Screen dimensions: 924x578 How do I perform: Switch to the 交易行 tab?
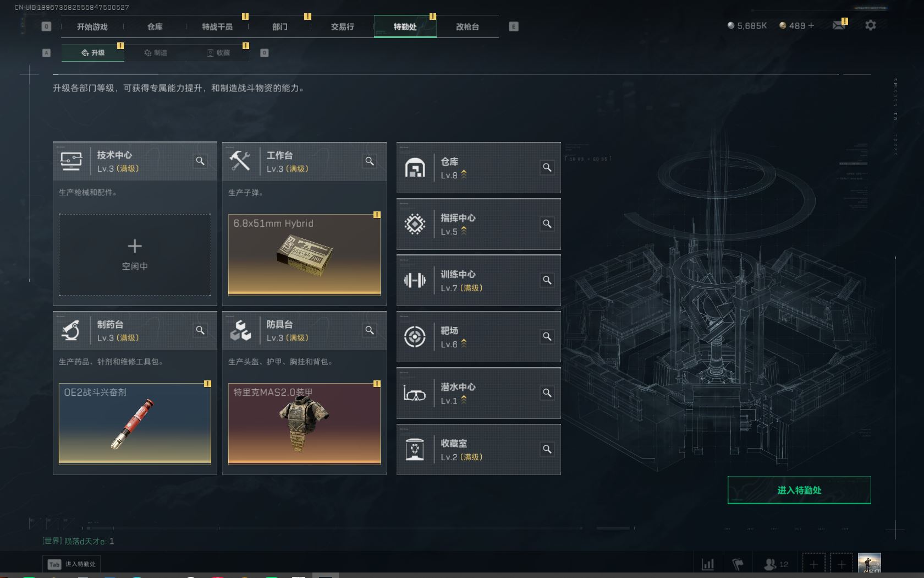tap(342, 26)
